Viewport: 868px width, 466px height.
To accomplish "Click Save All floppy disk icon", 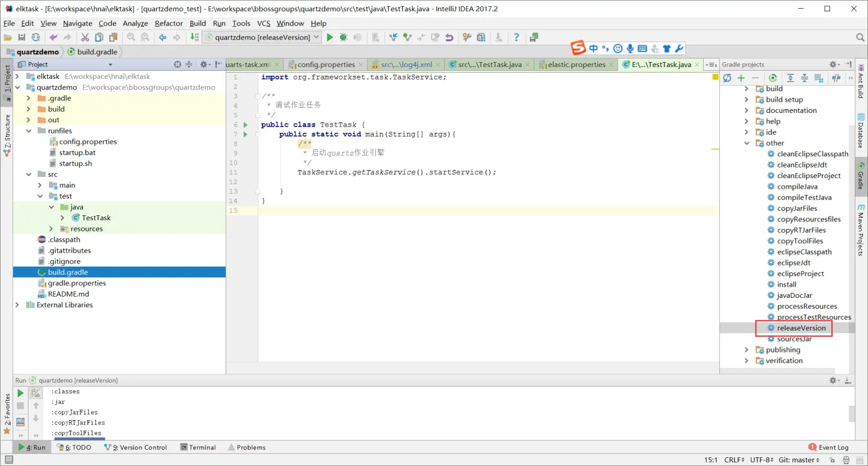I will (22, 37).
